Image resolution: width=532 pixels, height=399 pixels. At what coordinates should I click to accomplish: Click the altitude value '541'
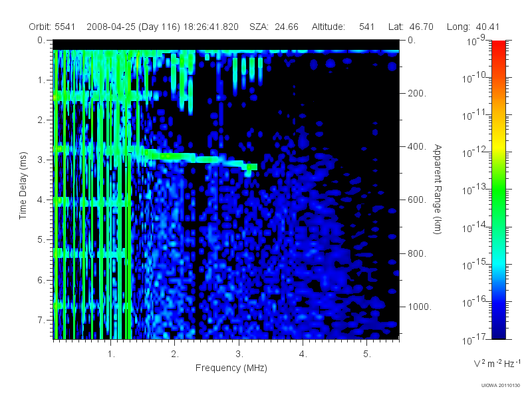click(x=367, y=27)
